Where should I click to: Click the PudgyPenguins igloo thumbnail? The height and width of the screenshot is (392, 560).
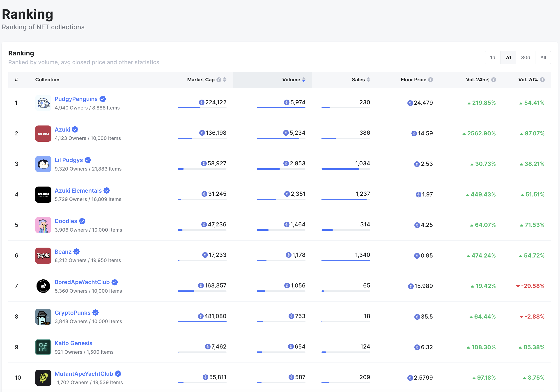43,103
